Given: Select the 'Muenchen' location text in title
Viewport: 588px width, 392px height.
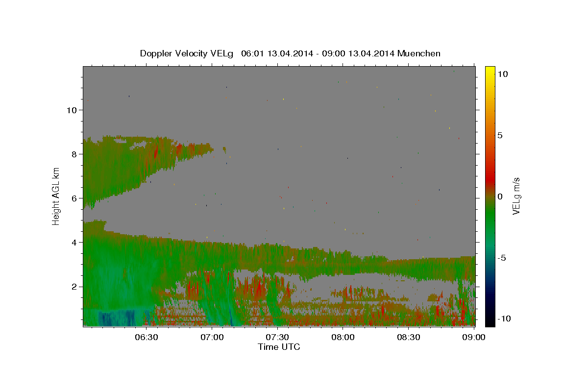Looking at the screenshot, I should 419,53.
